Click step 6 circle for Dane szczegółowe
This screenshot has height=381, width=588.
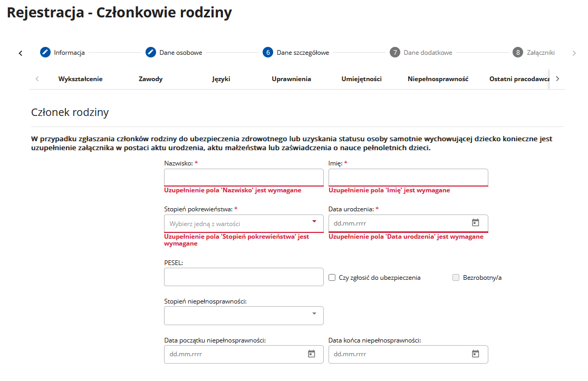pos(268,53)
